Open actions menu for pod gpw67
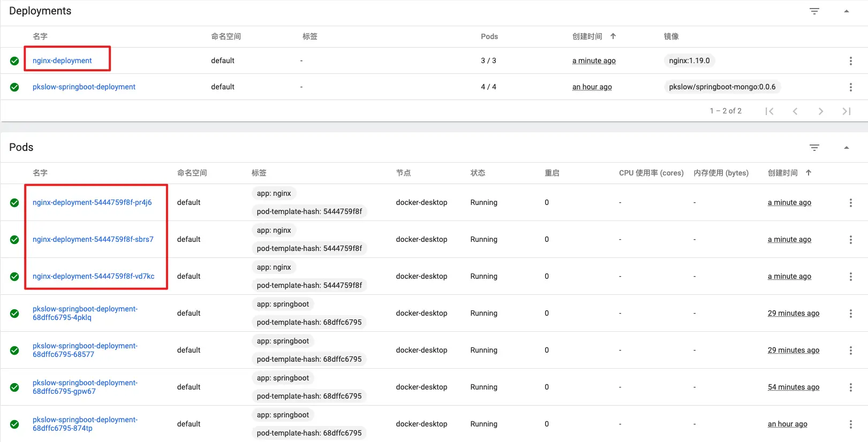The width and height of the screenshot is (868, 442). point(850,387)
